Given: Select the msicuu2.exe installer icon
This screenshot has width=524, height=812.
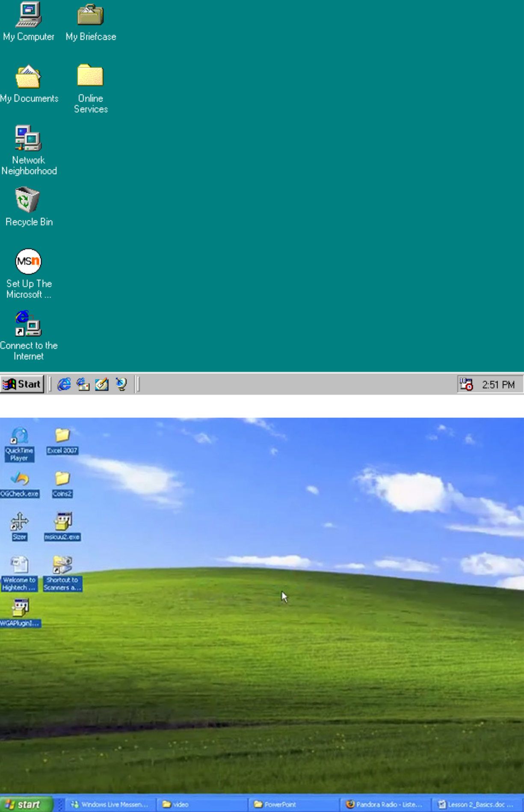Looking at the screenshot, I should pos(62,526).
